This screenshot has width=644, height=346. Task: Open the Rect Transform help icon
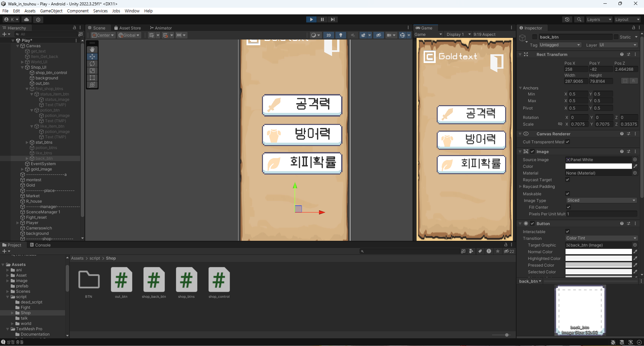(622, 54)
